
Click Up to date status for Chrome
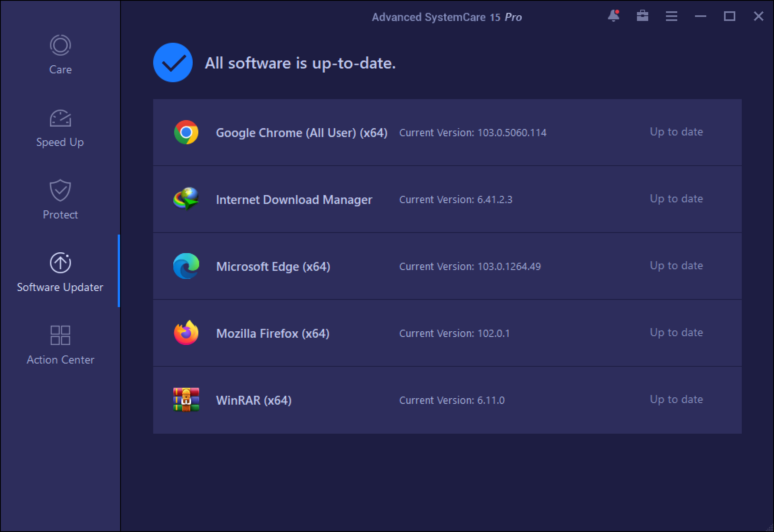pyautogui.click(x=676, y=132)
